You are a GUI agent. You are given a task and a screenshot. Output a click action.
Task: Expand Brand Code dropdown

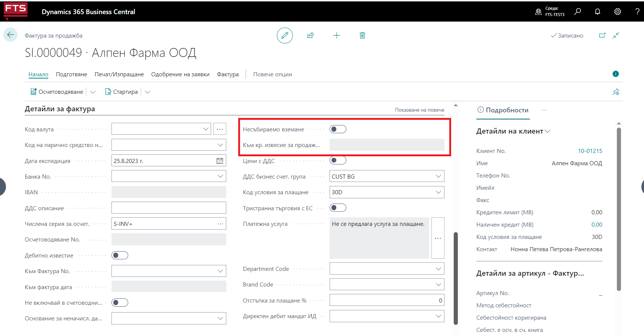pyautogui.click(x=438, y=284)
